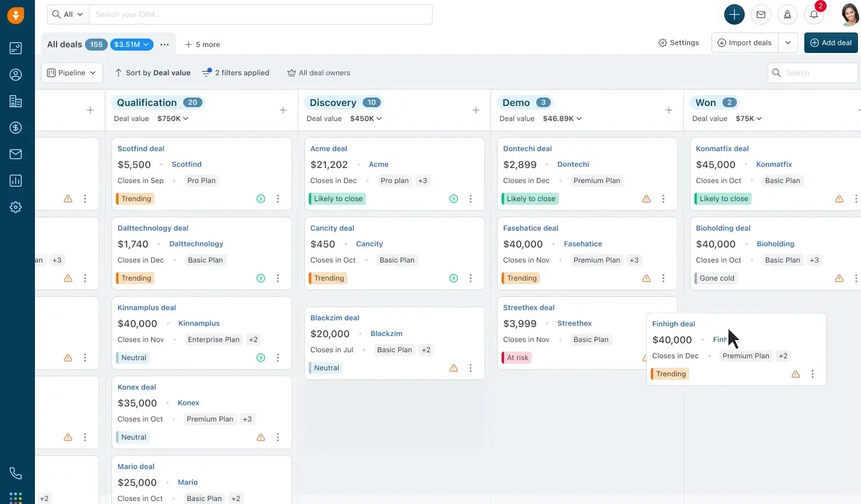Expand the Import deals dropdown arrow
Screen dimensions: 861x504
point(788,43)
